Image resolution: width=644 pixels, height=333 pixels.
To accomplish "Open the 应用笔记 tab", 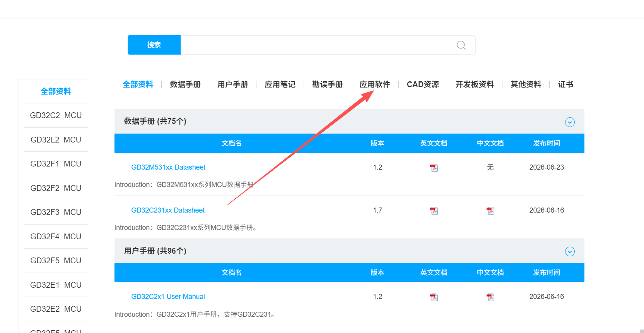I will [280, 84].
